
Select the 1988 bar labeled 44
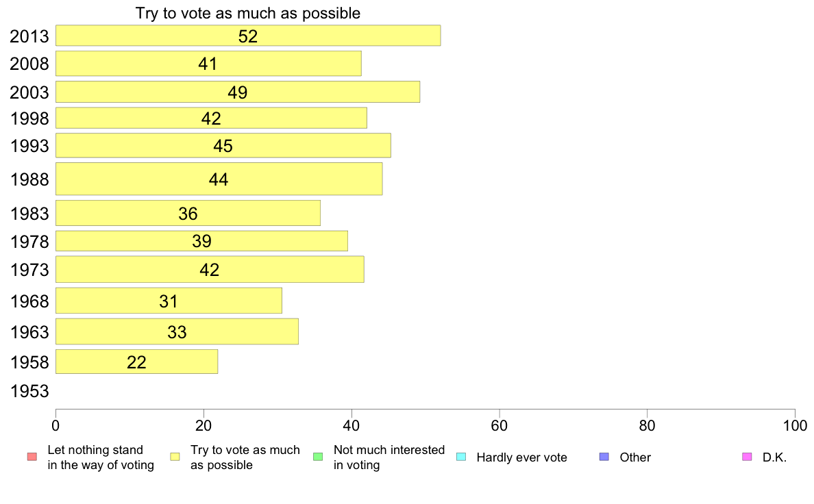219,179
